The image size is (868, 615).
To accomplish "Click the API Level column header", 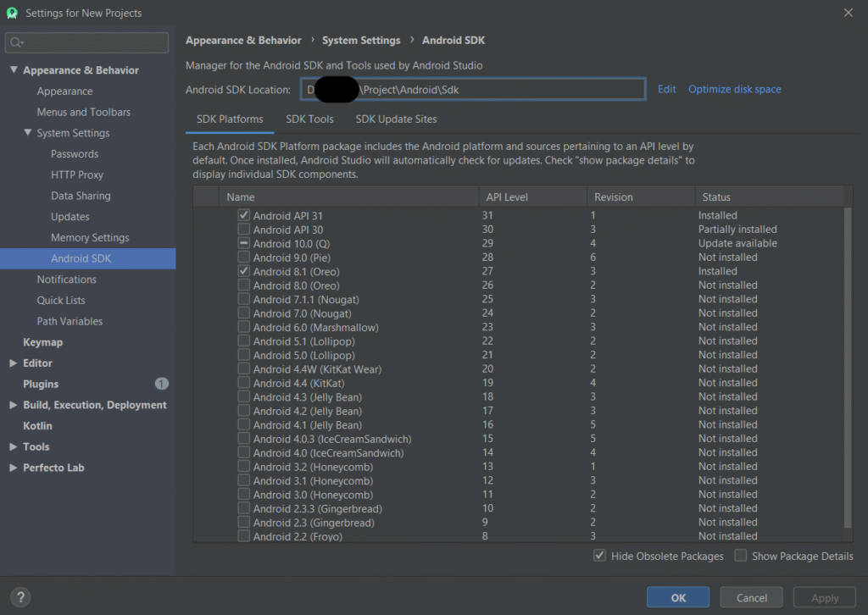I will (x=533, y=197).
